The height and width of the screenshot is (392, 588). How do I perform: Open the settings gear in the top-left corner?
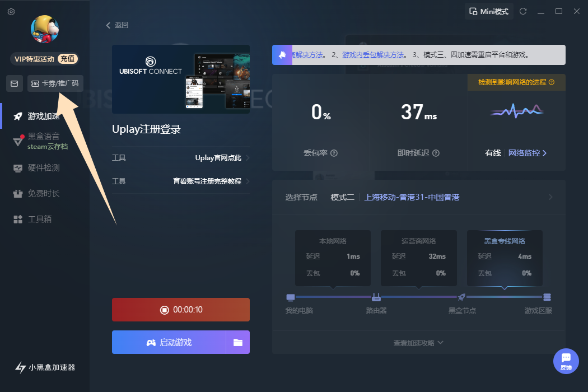[x=11, y=11]
